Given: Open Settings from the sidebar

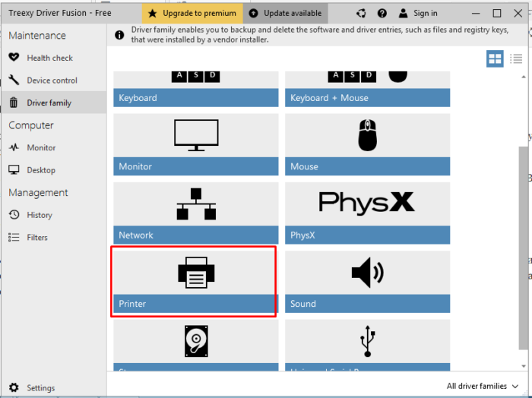Looking at the screenshot, I should coord(54,387).
